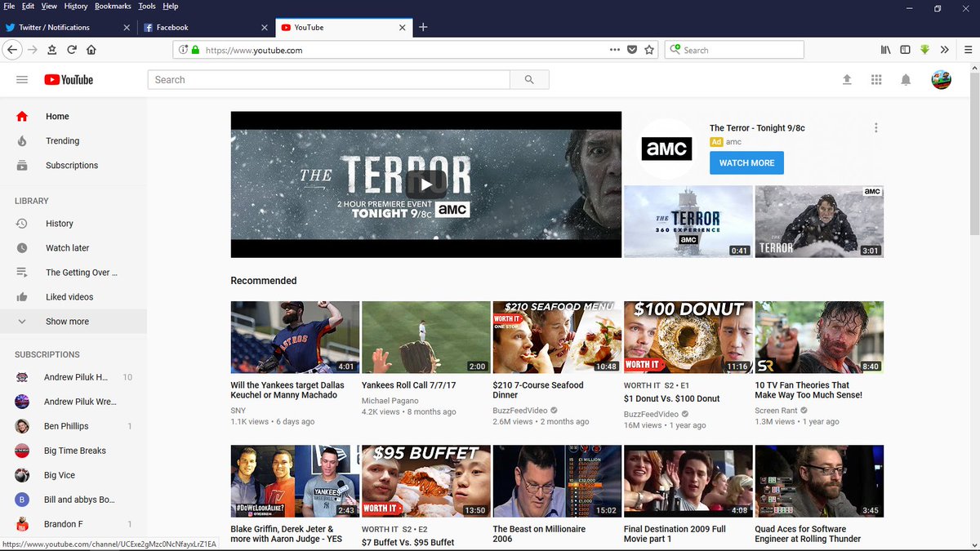
Task: Open the new tab plus button
Action: [423, 27]
